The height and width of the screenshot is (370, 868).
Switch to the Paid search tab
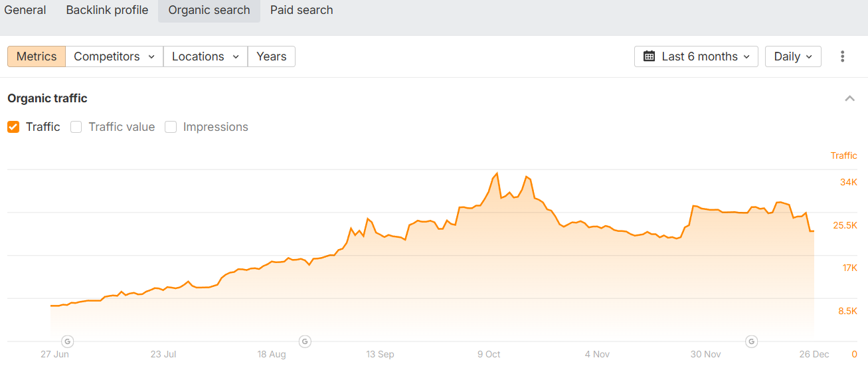click(x=302, y=10)
